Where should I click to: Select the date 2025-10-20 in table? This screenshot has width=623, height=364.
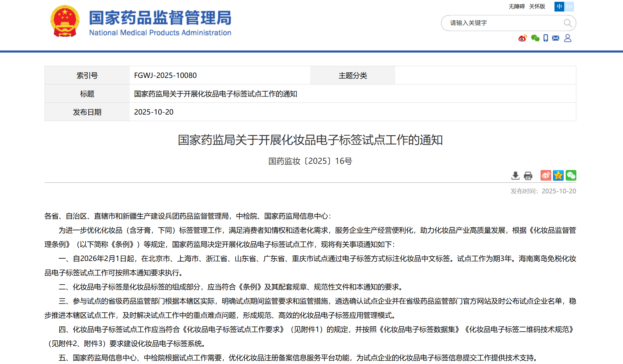pyautogui.click(x=154, y=112)
